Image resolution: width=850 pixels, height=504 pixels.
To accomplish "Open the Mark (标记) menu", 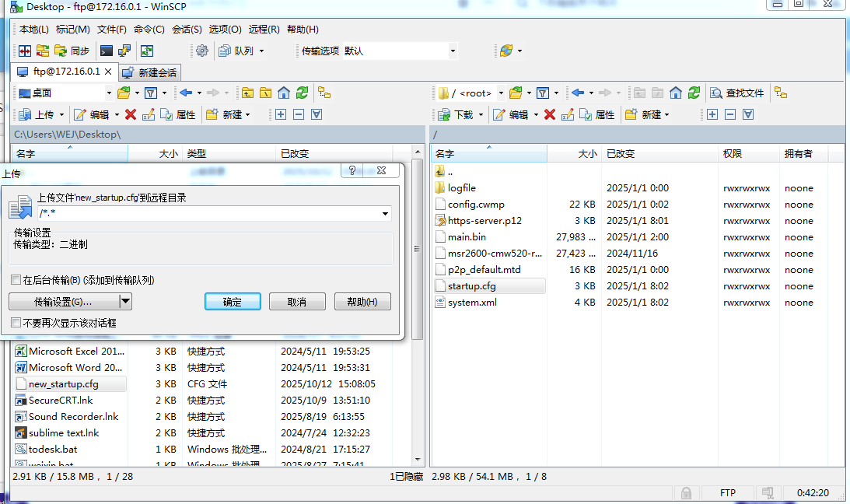I will coord(72,30).
